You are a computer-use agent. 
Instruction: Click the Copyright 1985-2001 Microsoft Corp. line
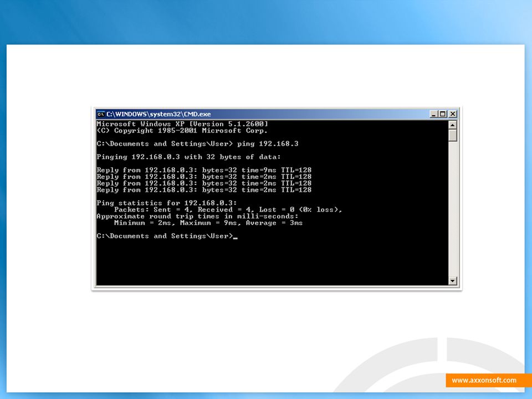[182, 131]
